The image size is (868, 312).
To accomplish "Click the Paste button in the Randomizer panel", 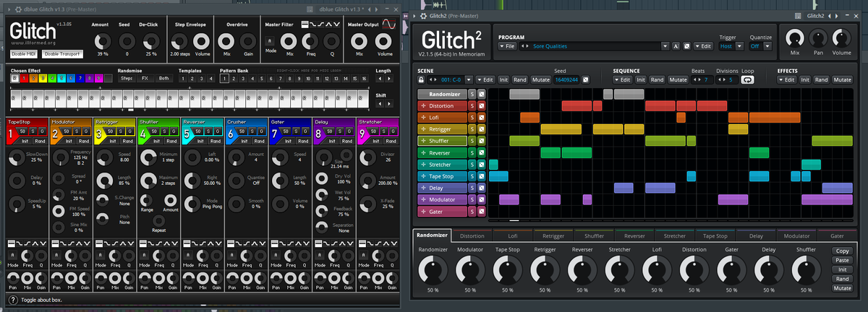I will point(842,260).
